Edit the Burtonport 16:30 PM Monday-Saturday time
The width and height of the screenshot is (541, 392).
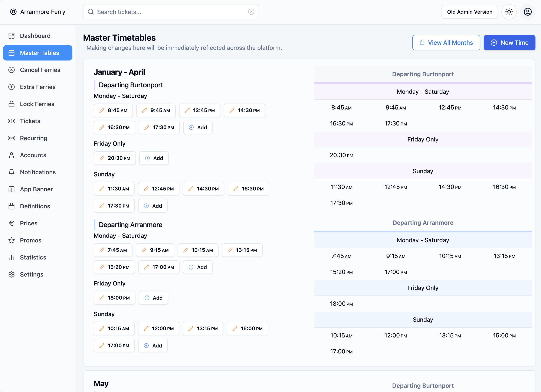pyautogui.click(x=115, y=127)
